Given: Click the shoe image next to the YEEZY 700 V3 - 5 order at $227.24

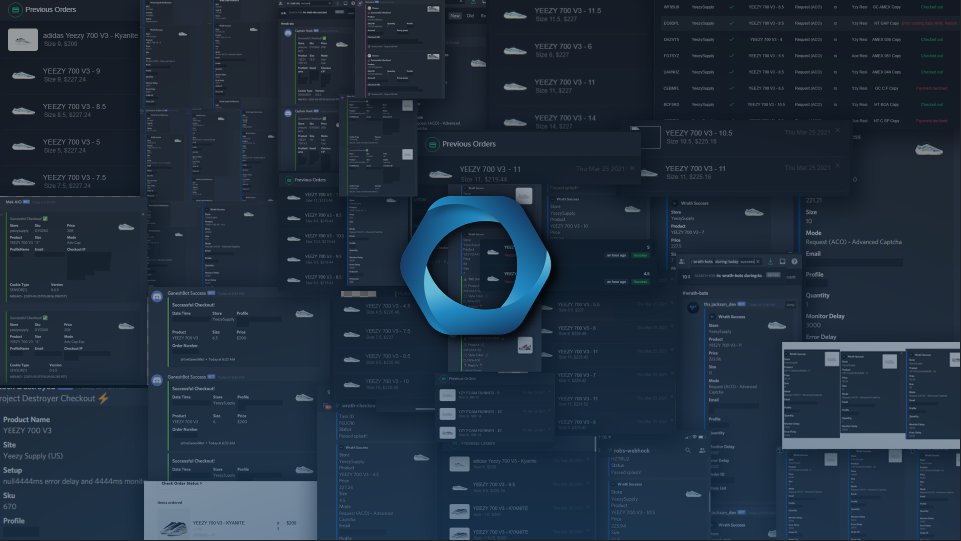Looking at the screenshot, I should [x=23, y=146].
